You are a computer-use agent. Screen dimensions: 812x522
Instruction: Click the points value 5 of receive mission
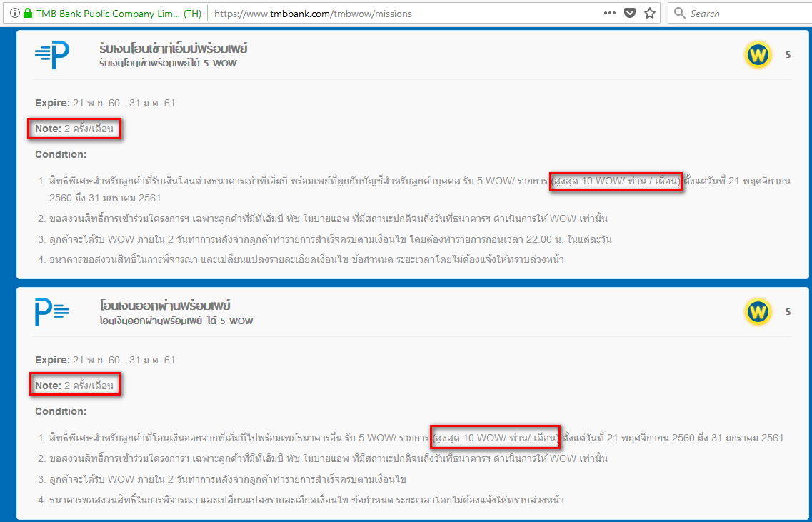pos(788,55)
